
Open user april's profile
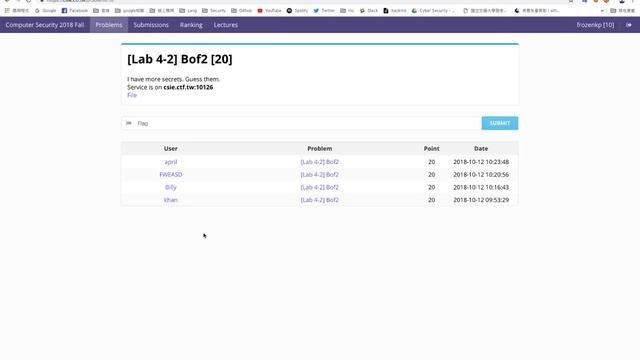(x=171, y=162)
